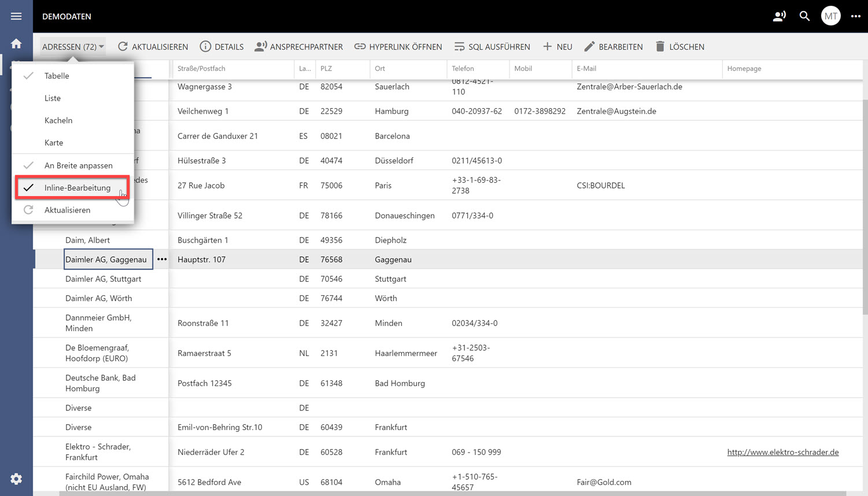Open the elektro-schrader.de homepage link

(782, 452)
